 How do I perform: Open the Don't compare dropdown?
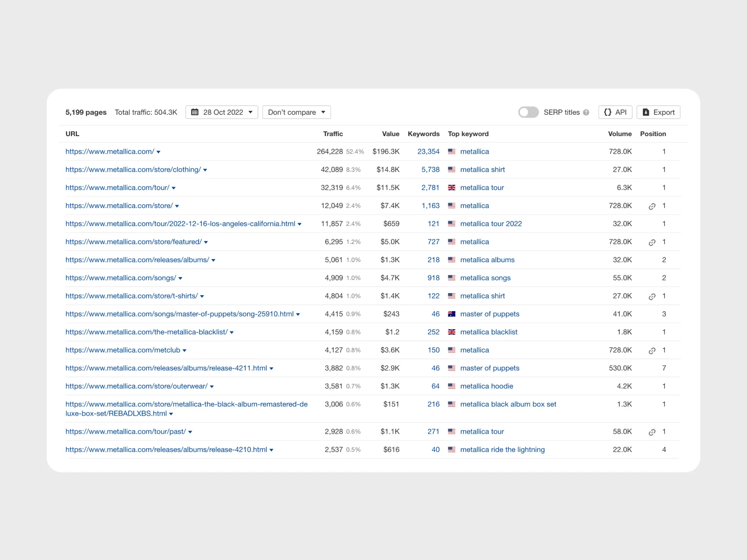click(297, 112)
